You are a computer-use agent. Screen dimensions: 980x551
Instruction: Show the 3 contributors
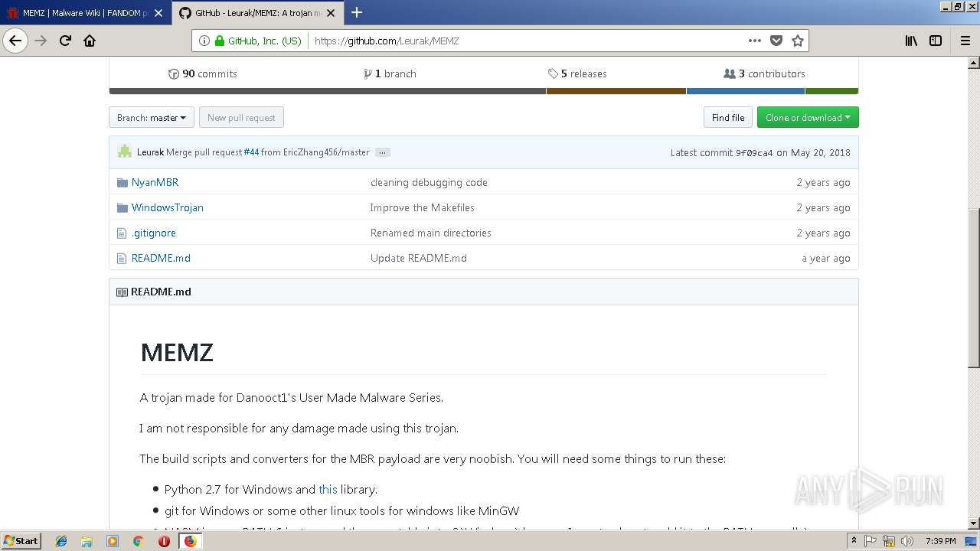[x=764, y=73]
